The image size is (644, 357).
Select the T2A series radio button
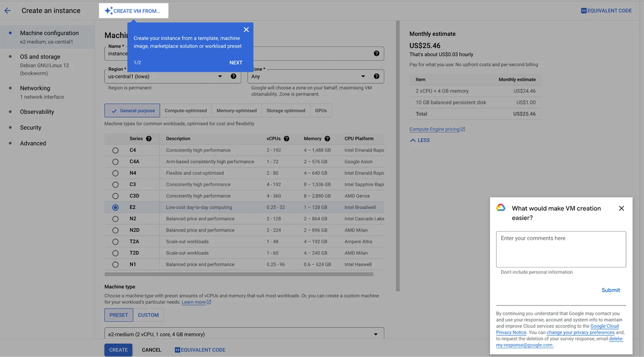click(115, 242)
